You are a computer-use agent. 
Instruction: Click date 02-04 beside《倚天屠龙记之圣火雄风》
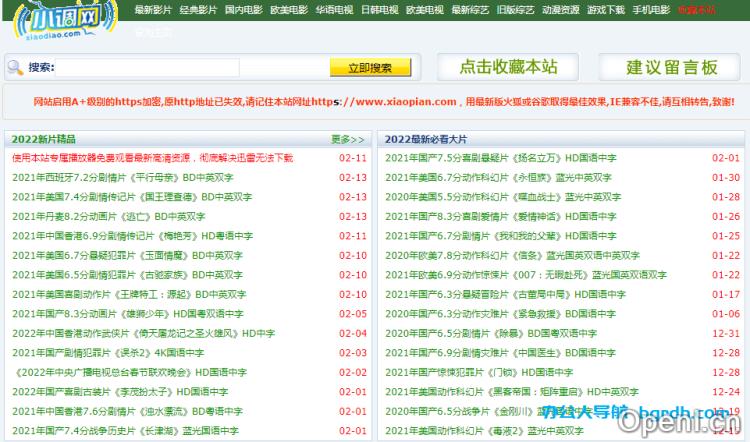(x=353, y=333)
